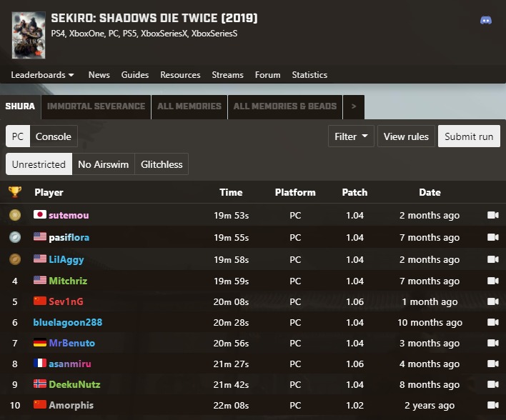Open video icon on pasiflora's row
506x420 pixels.
[x=492, y=237]
